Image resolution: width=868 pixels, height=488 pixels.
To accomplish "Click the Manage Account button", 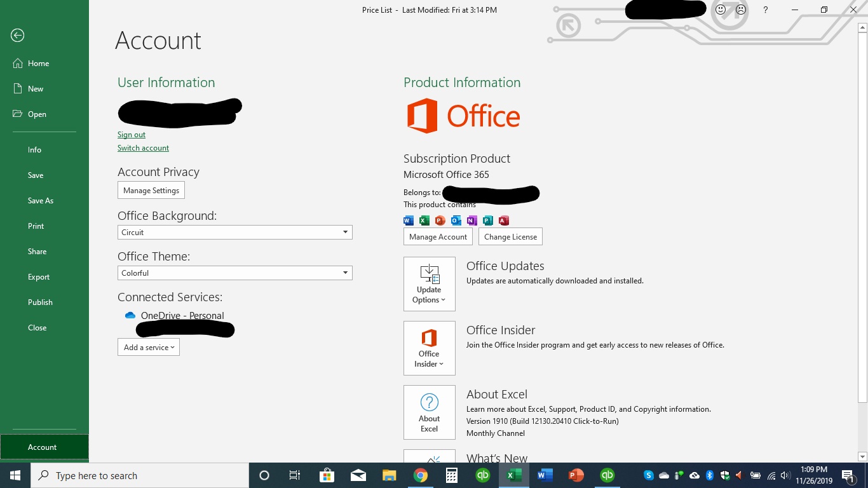I will pyautogui.click(x=438, y=236).
